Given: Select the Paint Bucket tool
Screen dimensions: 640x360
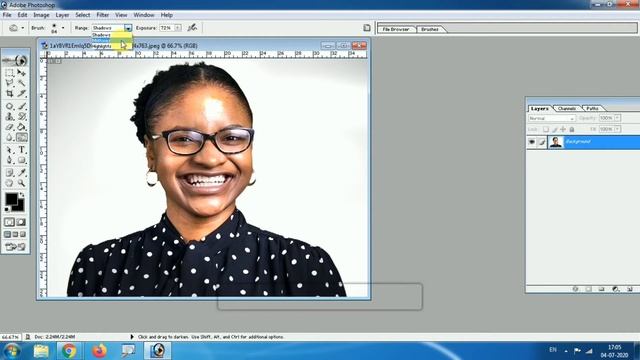Looking at the screenshot, I should (22, 127).
